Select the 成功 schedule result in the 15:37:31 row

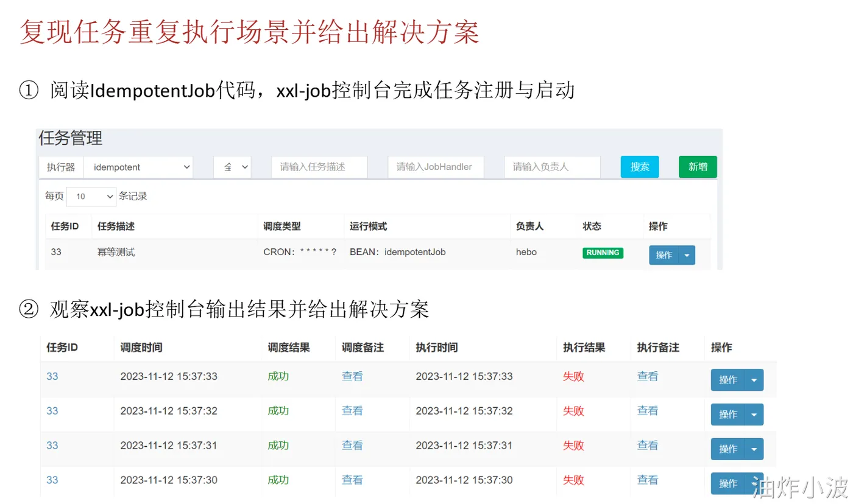(278, 446)
